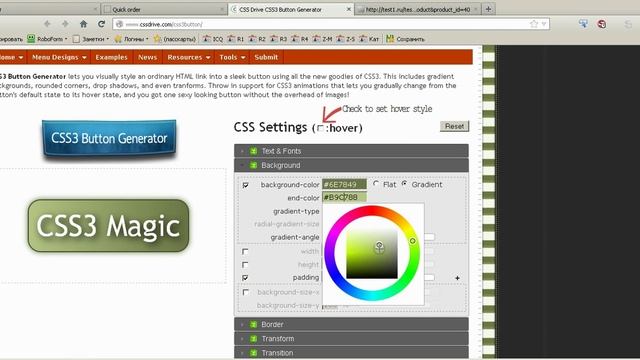
Task: Click the saturation square in the color picker
Action: (x=372, y=253)
